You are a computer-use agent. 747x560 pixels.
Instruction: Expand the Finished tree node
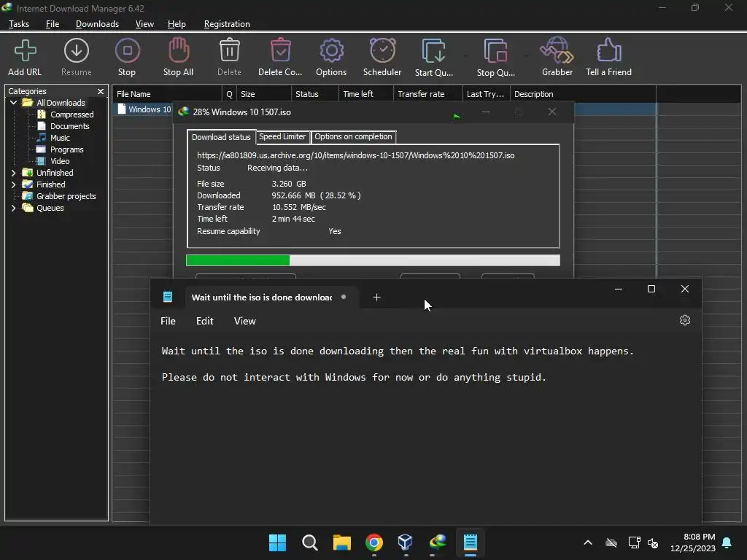[x=13, y=184]
